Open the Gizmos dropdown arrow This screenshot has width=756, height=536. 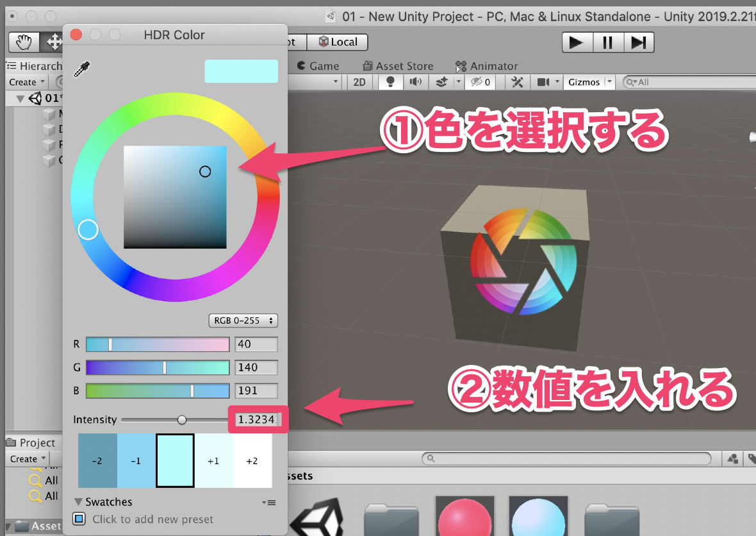click(x=609, y=82)
